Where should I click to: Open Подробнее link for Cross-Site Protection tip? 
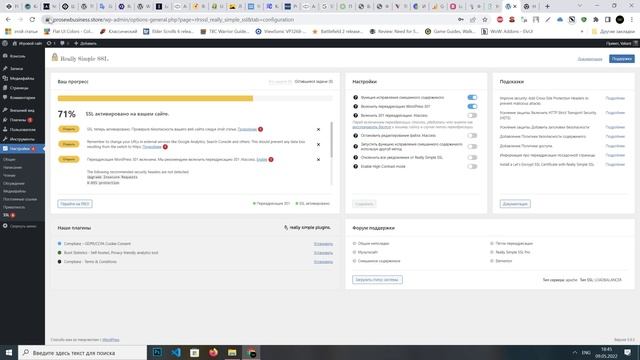coord(615,98)
